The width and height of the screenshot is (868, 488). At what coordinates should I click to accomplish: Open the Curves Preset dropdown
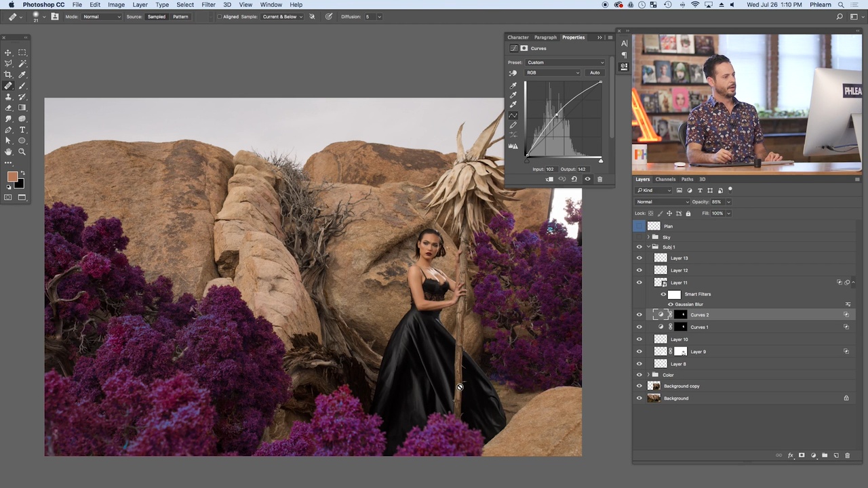[565, 62]
